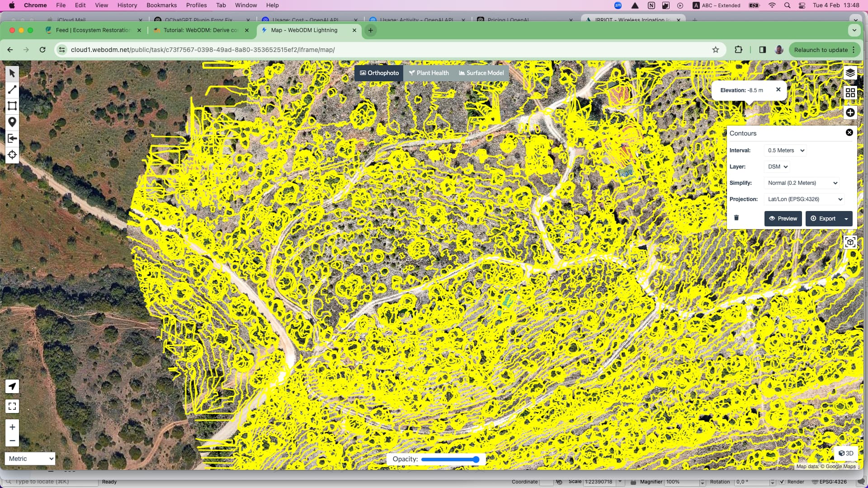The image size is (868, 488).
Task: Open the layers panel icon
Action: click(850, 73)
